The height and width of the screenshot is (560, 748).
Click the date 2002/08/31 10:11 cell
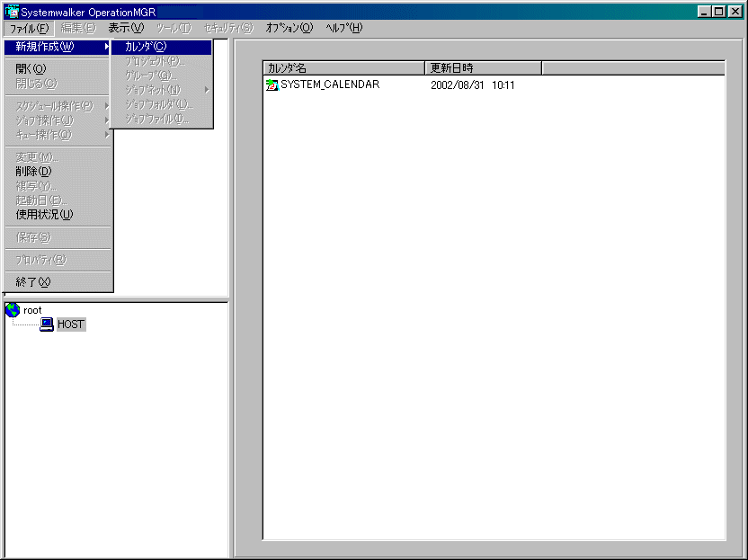pyautogui.click(x=472, y=85)
